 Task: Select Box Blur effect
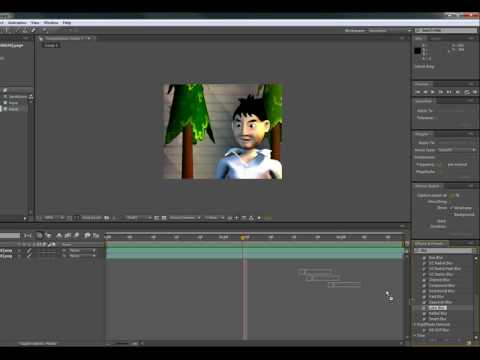click(x=435, y=257)
